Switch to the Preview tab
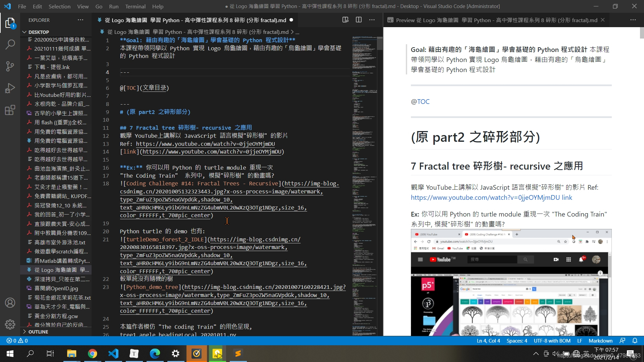This screenshot has width=644, height=362. [493, 20]
